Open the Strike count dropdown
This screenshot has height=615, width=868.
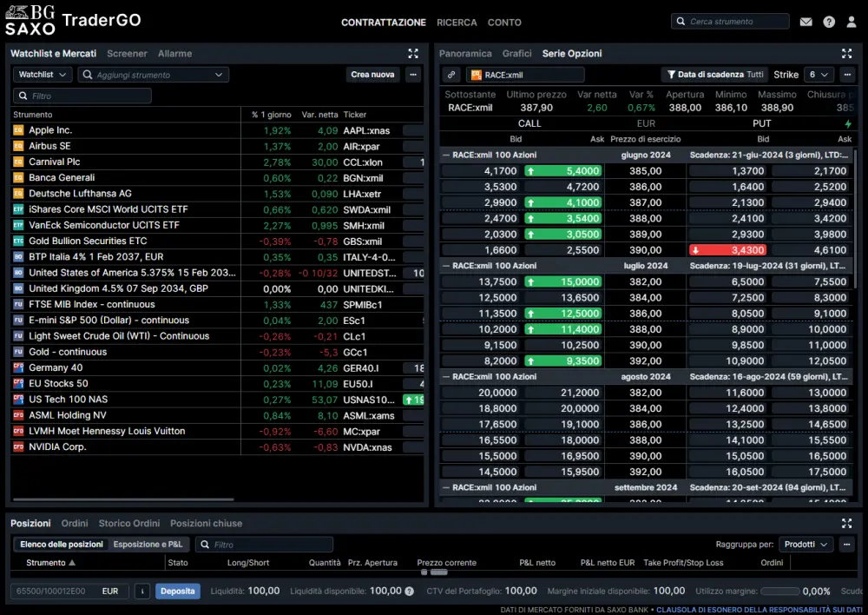pos(819,74)
